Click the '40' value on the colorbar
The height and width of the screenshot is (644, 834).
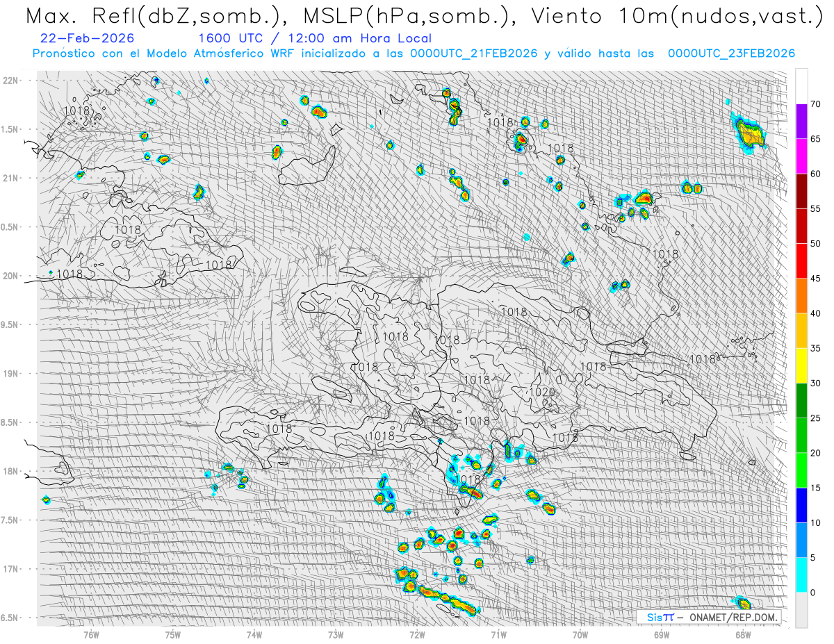[815, 313]
